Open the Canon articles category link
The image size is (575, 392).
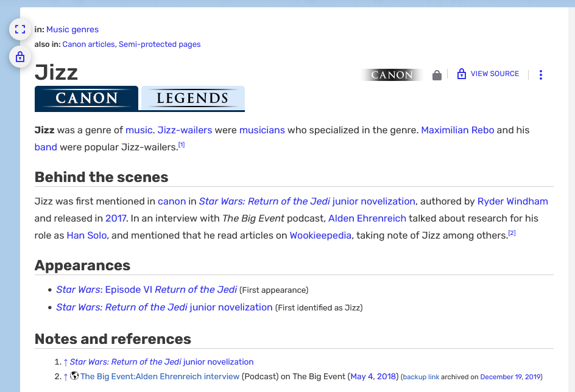88,44
